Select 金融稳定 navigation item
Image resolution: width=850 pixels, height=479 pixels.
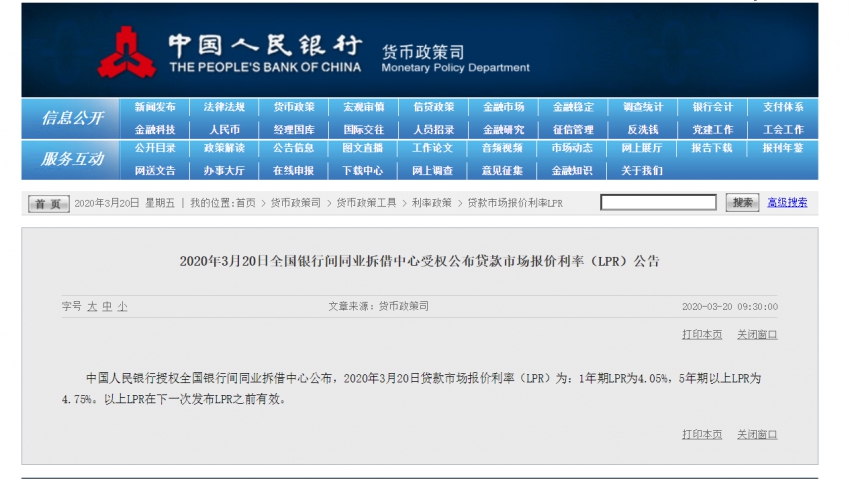pos(573,107)
